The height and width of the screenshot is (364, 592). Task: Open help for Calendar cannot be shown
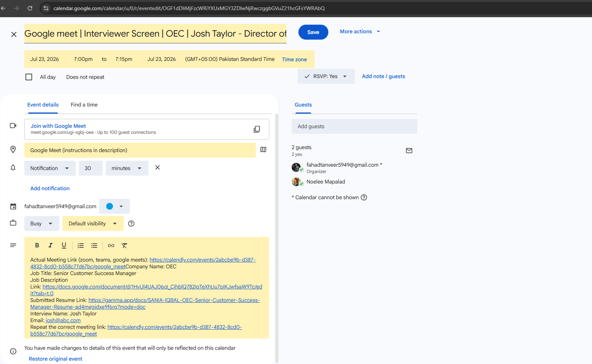click(364, 197)
